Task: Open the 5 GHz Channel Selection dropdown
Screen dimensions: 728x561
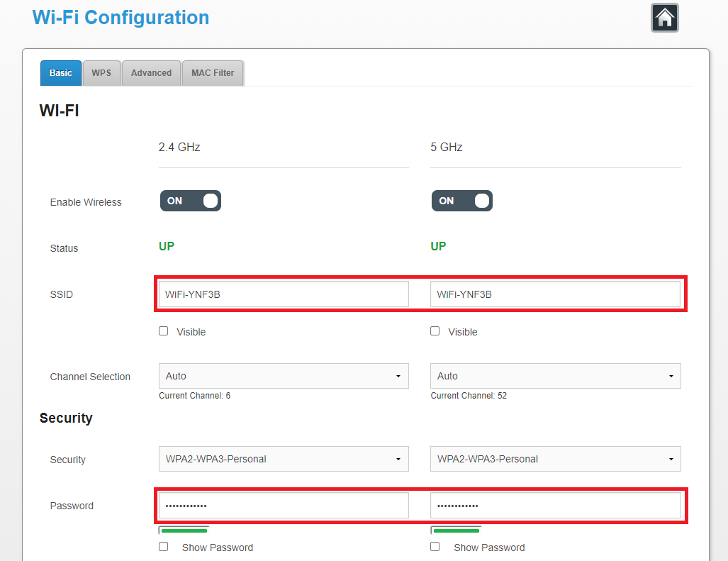Action: 555,376
